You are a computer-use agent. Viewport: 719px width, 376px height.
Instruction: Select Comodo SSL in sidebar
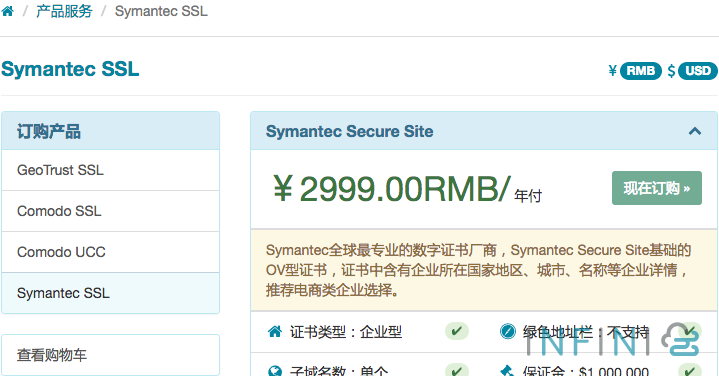point(111,211)
